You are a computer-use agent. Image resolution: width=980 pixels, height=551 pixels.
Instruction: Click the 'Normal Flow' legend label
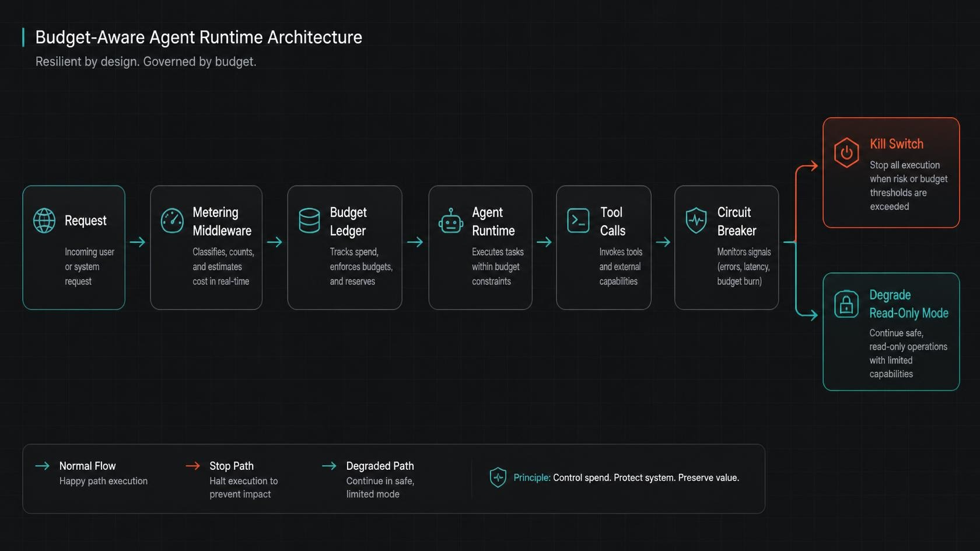tap(87, 466)
